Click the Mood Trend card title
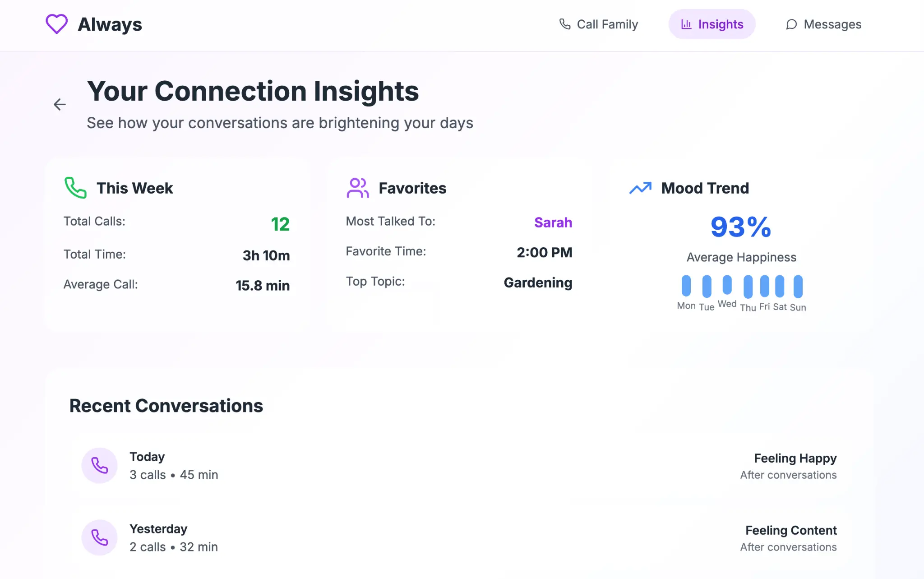The width and height of the screenshot is (924, 579). point(705,188)
